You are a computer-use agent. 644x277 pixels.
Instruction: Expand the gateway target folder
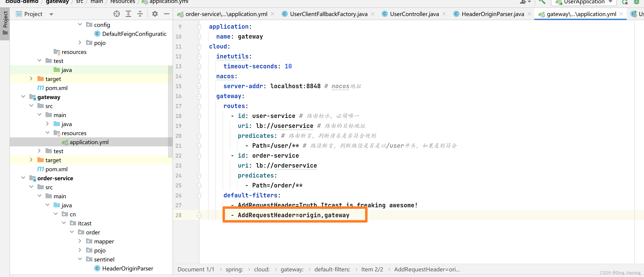click(31, 159)
